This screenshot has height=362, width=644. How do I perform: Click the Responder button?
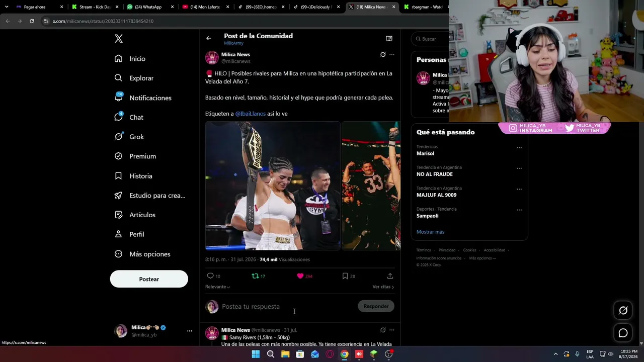point(376,306)
